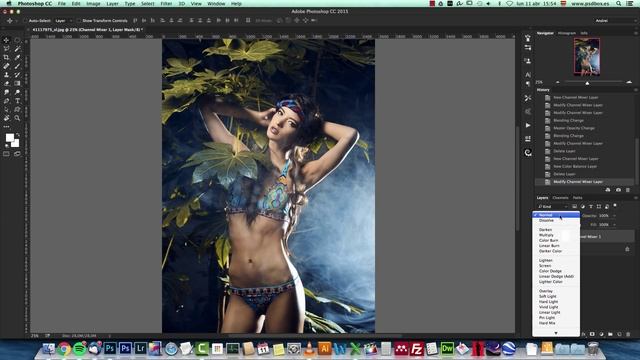Create new group folder icon in Layers
Viewport: 640px width, 360px height.
tap(610, 334)
